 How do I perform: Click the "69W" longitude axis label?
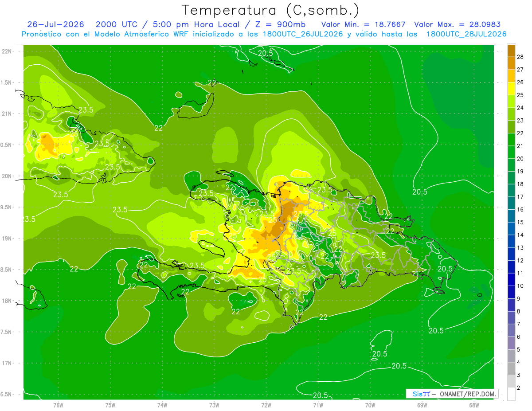[x=422, y=405]
